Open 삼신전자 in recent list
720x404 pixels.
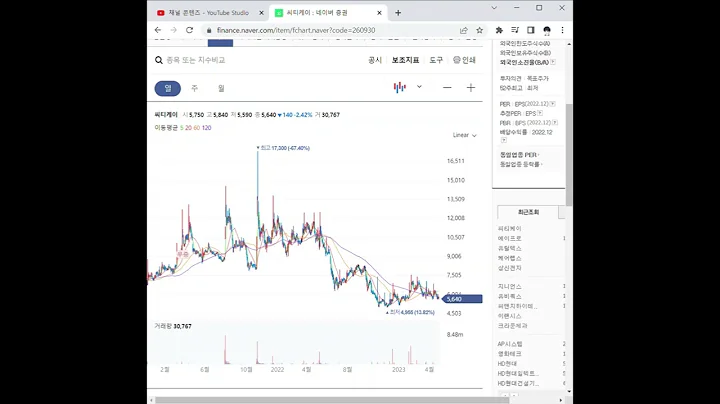point(510,268)
